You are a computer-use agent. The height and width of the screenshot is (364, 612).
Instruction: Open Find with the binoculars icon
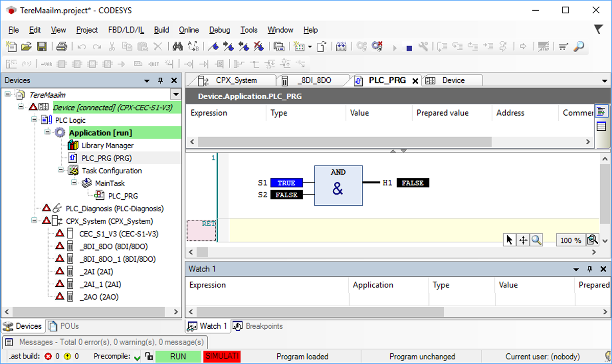coord(177,47)
